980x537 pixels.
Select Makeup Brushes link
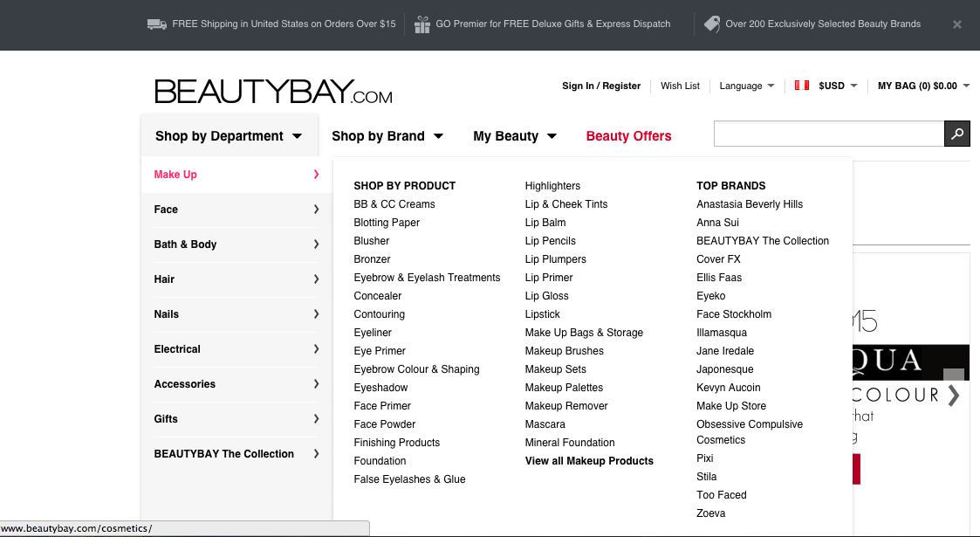(x=565, y=351)
